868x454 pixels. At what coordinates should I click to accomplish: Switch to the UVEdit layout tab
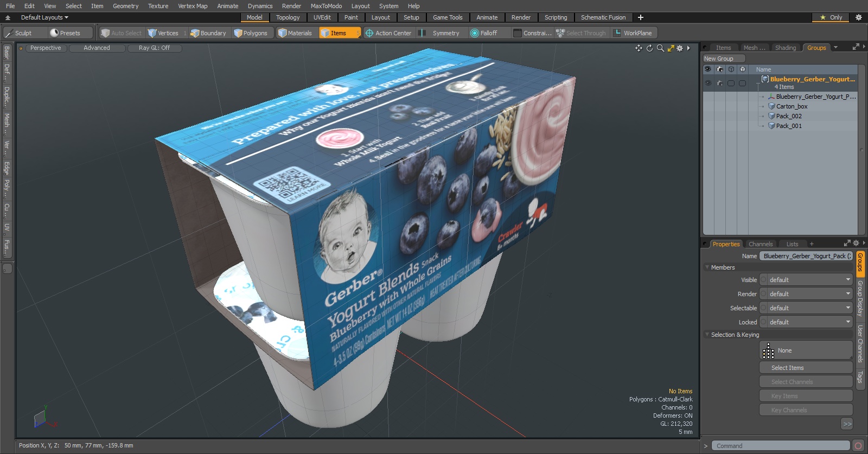tap(322, 17)
